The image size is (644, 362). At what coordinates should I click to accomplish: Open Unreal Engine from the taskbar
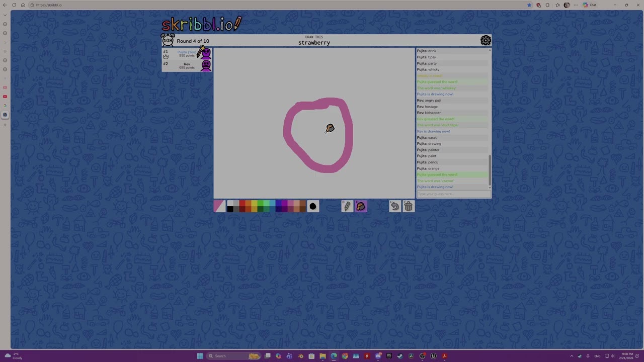[x=433, y=356]
